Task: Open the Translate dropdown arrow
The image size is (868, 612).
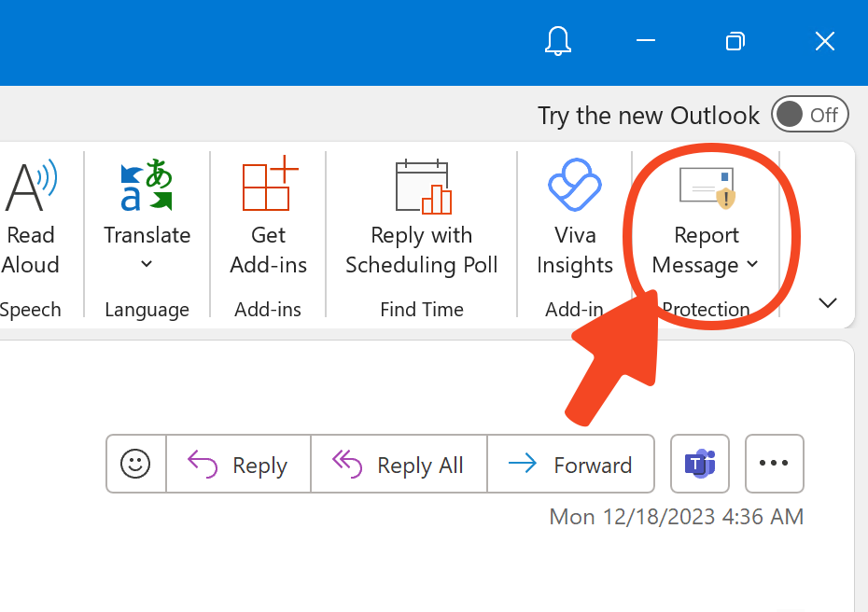Action: click(146, 264)
